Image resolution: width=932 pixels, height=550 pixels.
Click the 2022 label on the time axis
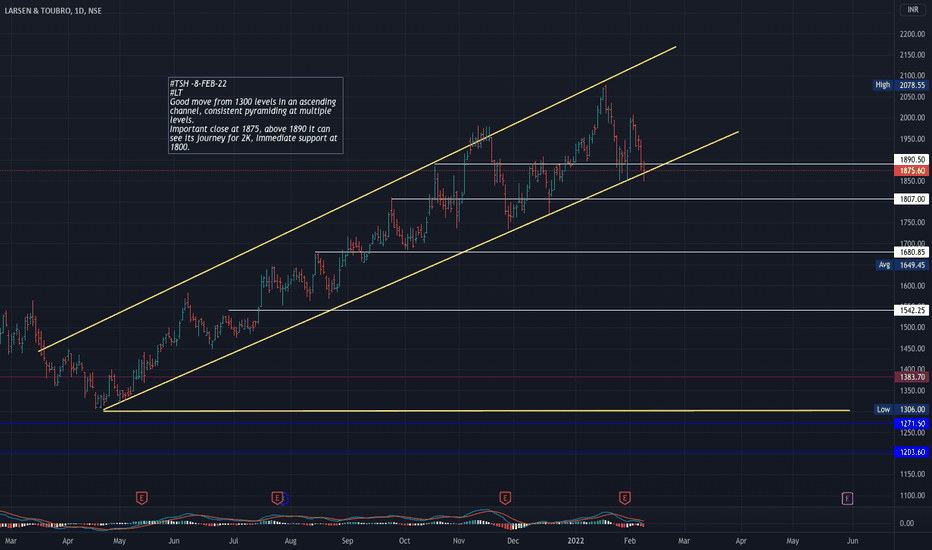(575, 541)
